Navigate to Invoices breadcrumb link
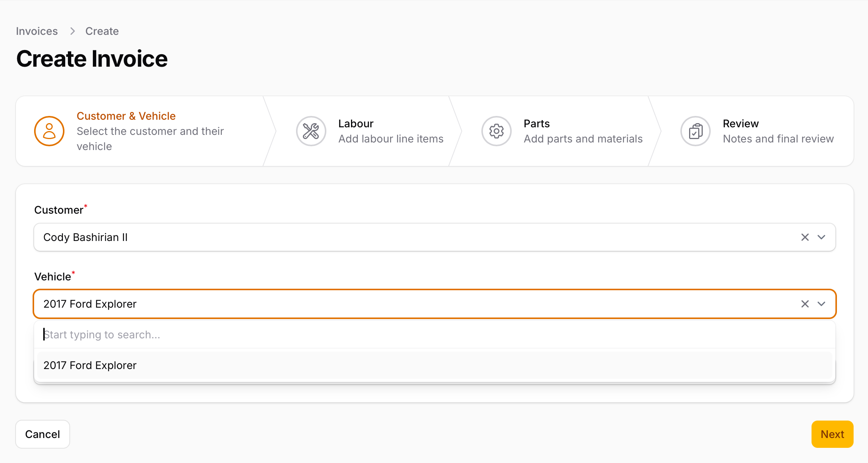Screen dimensions: 868x463 37,31
